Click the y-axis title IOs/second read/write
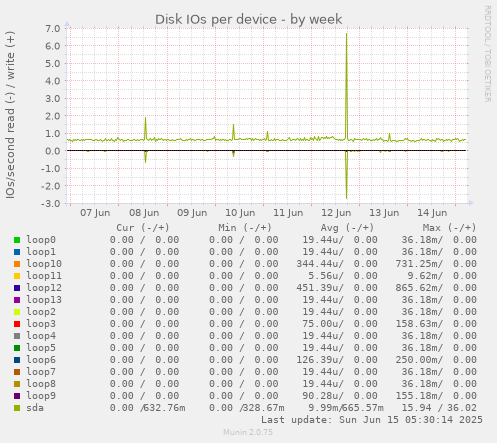497x443 pixels. pos(10,115)
